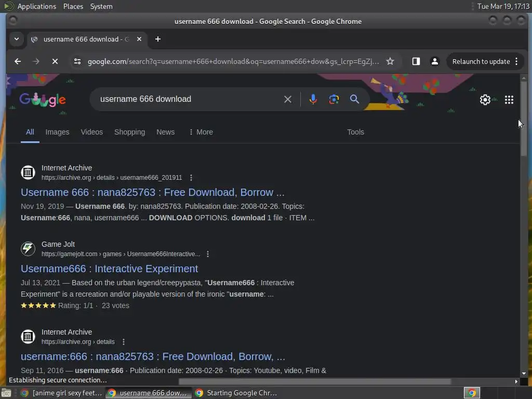Switch to the News results tab
532x399 pixels.
point(166,132)
